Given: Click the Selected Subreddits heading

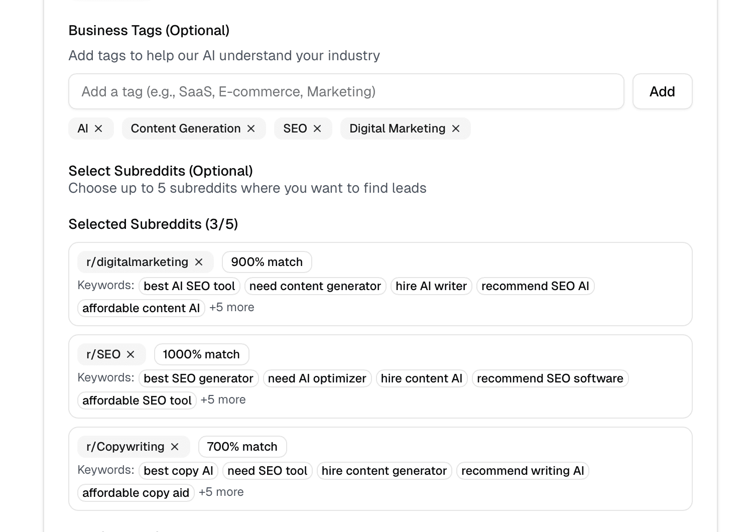Looking at the screenshot, I should coord(153,224).
